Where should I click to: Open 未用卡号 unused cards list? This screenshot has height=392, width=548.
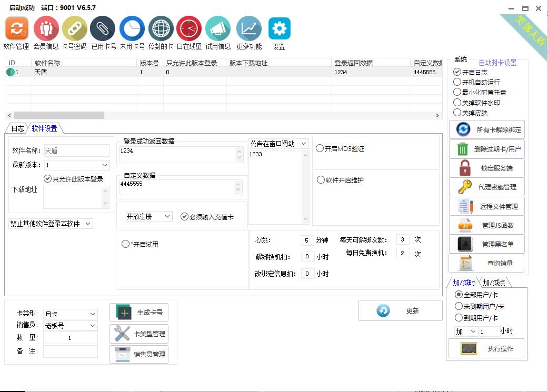(131, 28)
